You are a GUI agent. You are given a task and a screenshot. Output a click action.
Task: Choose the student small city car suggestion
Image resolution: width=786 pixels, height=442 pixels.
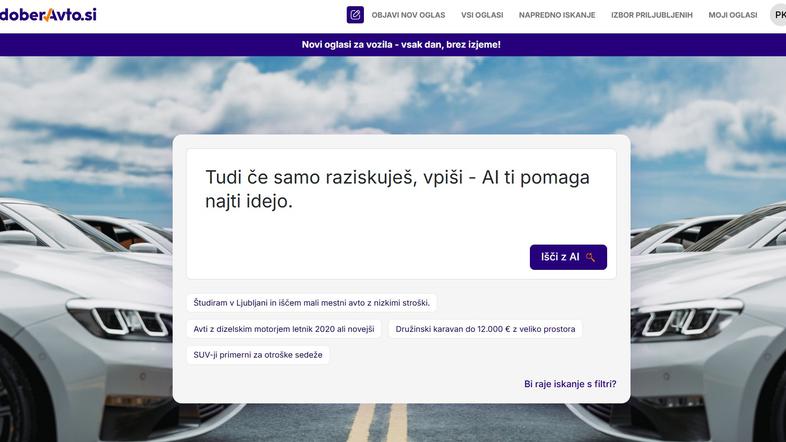(312, 302)
